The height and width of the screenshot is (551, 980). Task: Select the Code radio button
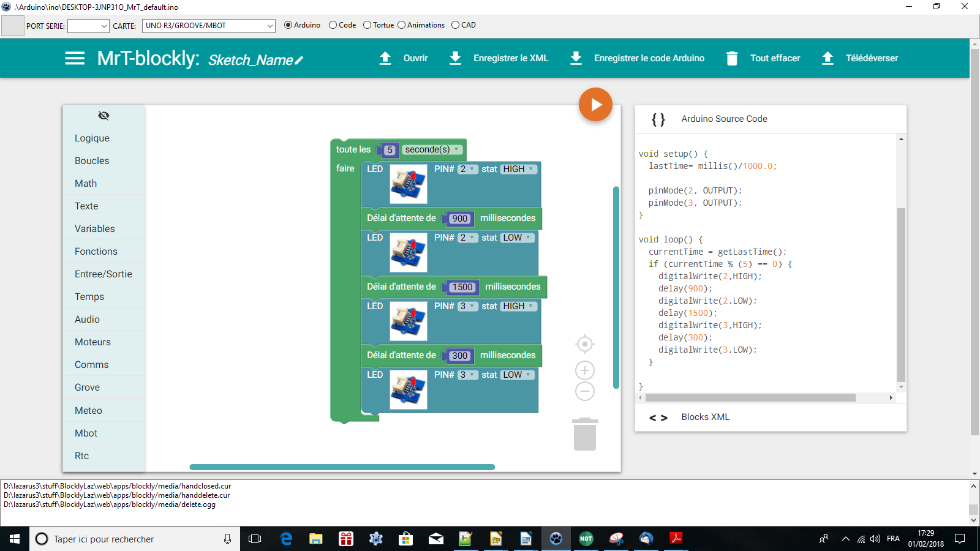(333, 25)
